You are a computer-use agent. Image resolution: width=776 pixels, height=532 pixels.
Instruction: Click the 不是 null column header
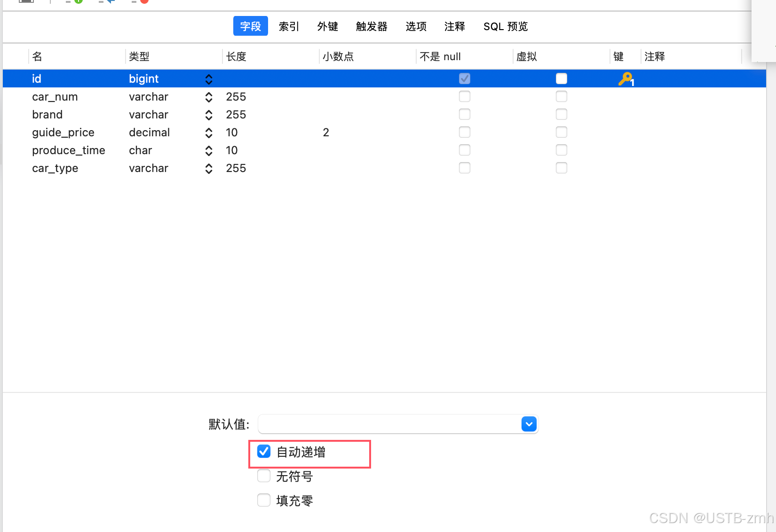tap(440, 56)
